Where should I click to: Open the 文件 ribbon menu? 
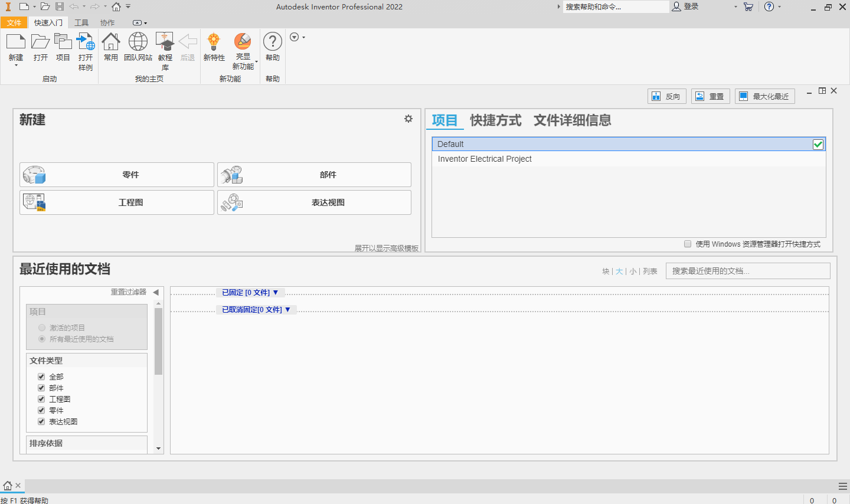(14, 22)
